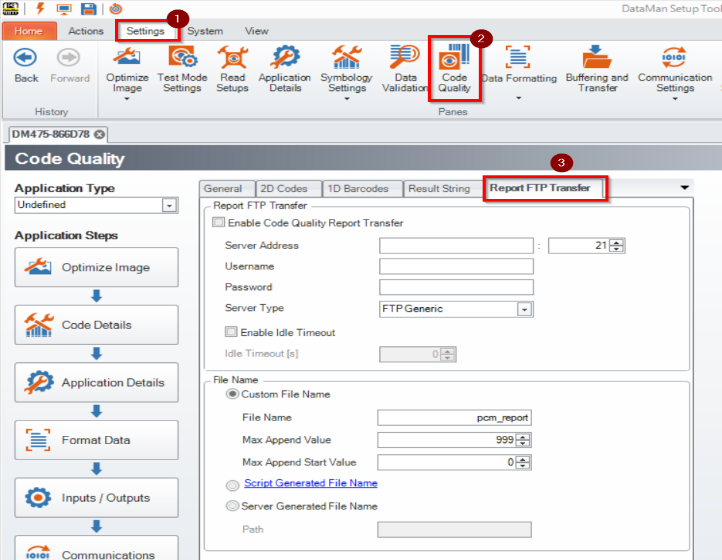The width and height of the screenshot is (722, 560).
Task: Open the Code Quality ribbon pane
Action: 454,69
